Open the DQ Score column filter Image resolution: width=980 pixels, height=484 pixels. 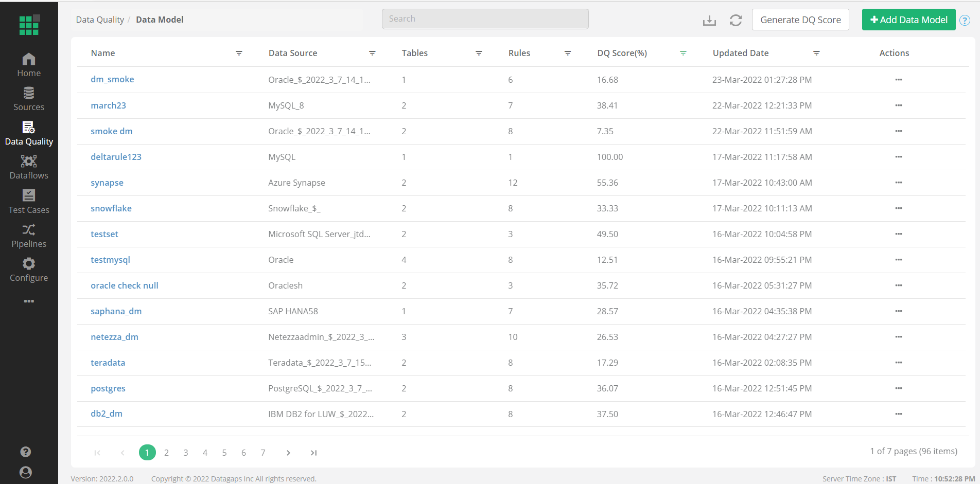pyautogui.click(x=683, y=53)
